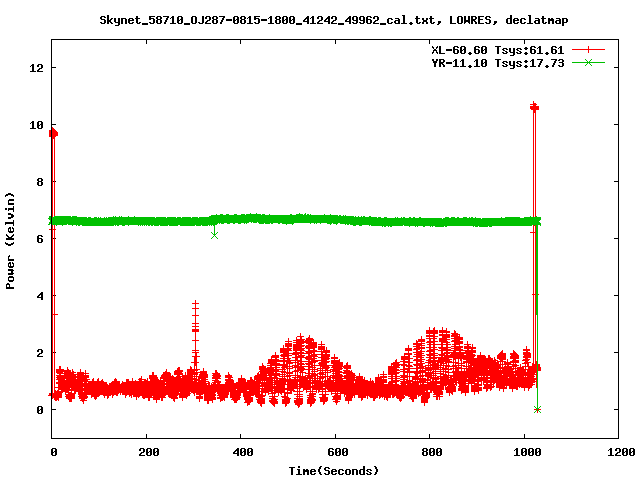
Task: Click the y-axis tick label 8
Action: (40, 182)
